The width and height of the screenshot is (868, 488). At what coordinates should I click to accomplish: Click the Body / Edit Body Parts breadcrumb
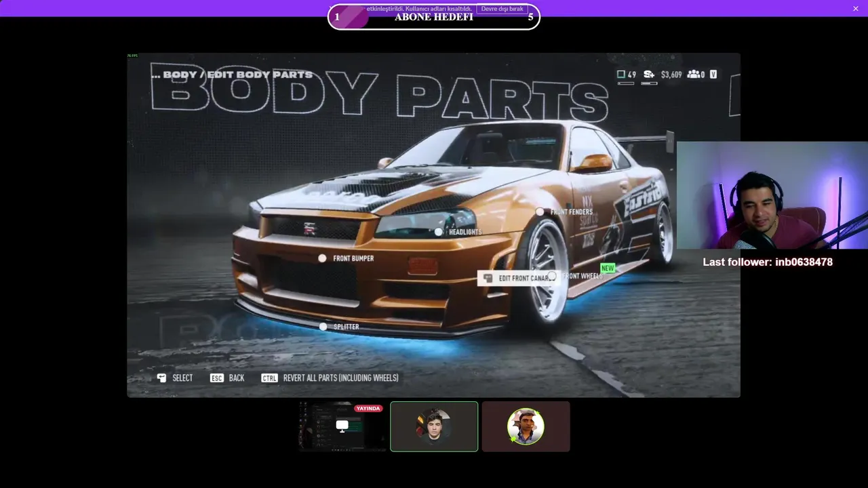click(x=232, y=75)
